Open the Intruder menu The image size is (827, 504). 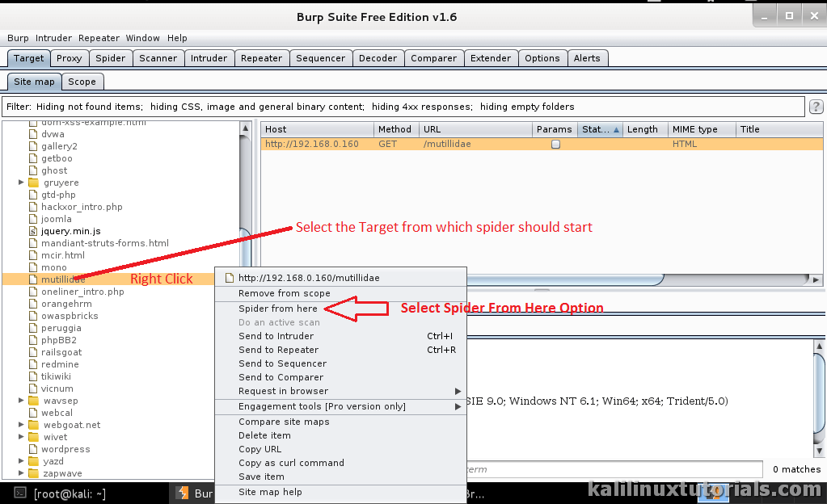point(53,38)
